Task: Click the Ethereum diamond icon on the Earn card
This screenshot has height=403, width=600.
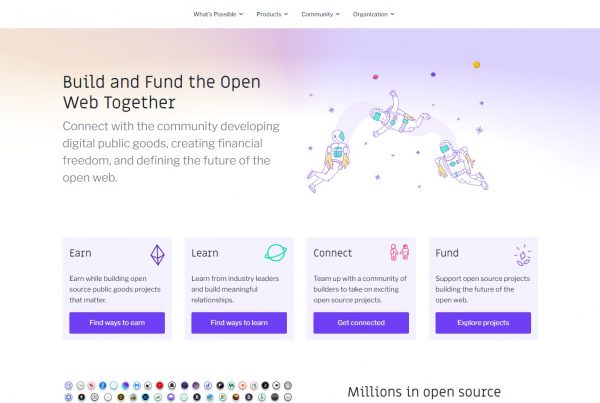Action: click(157, 255)
